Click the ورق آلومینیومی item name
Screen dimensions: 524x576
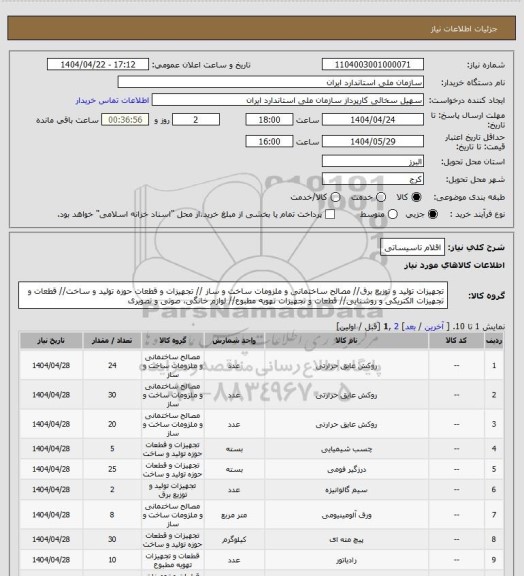coord(346,515)
